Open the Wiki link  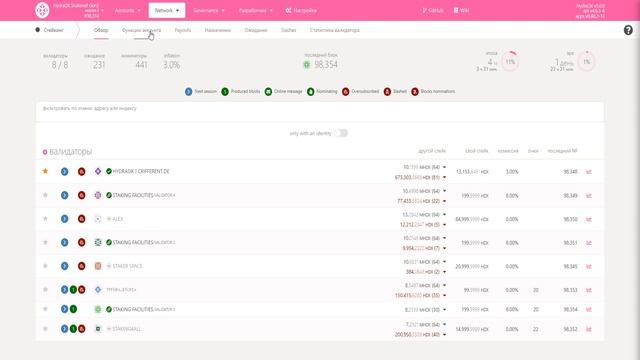pyautogui.click(x=462, y=10)
